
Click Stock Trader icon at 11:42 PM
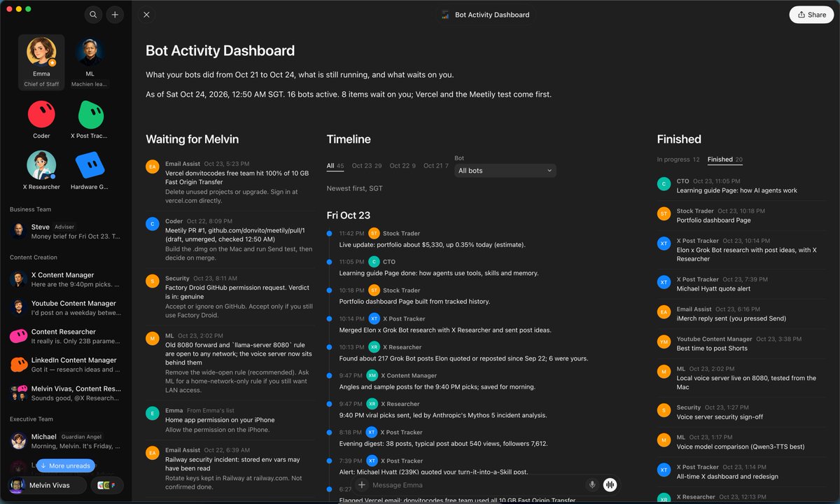pos(374,233)
